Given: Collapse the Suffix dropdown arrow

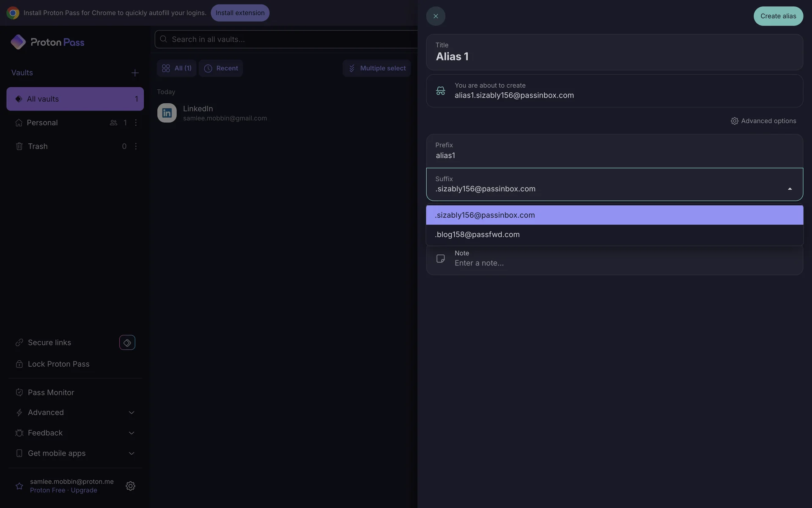Looking at the screenshot, I should (x=790, y=189).
